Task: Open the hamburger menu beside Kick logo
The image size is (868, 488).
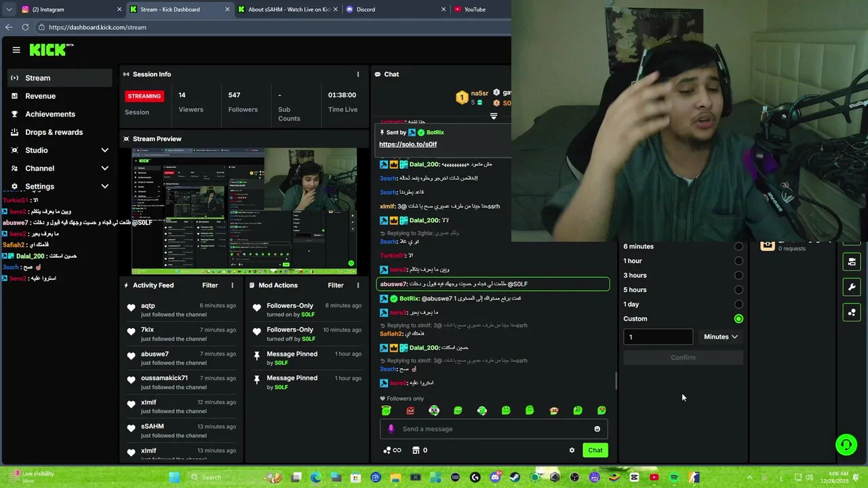Action: pos(16,49)
